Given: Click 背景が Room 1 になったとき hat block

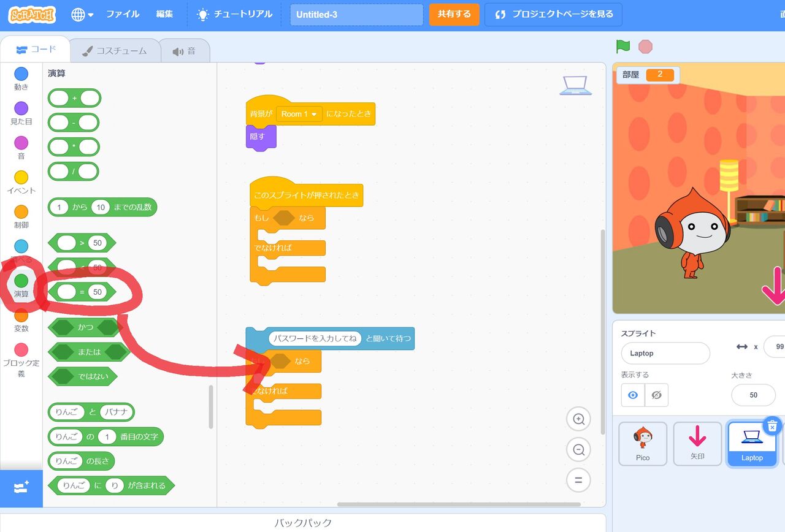Looking at the screenshot, I should pos(310,112).
